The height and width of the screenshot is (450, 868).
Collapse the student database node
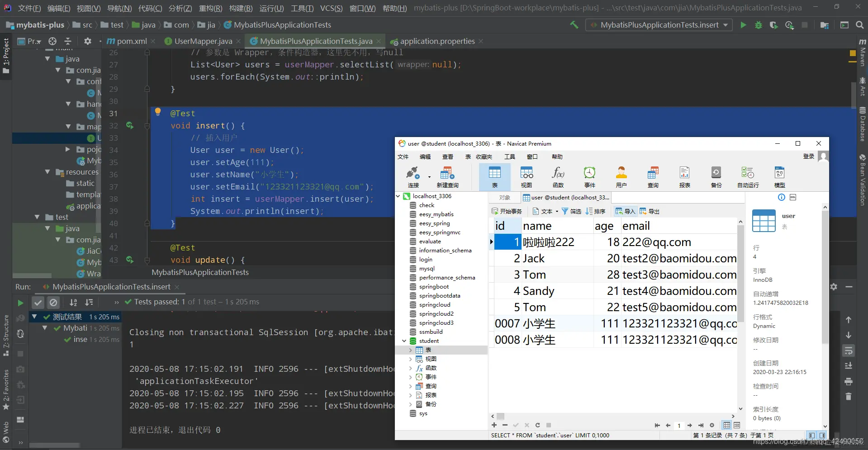tap(404, 341)
